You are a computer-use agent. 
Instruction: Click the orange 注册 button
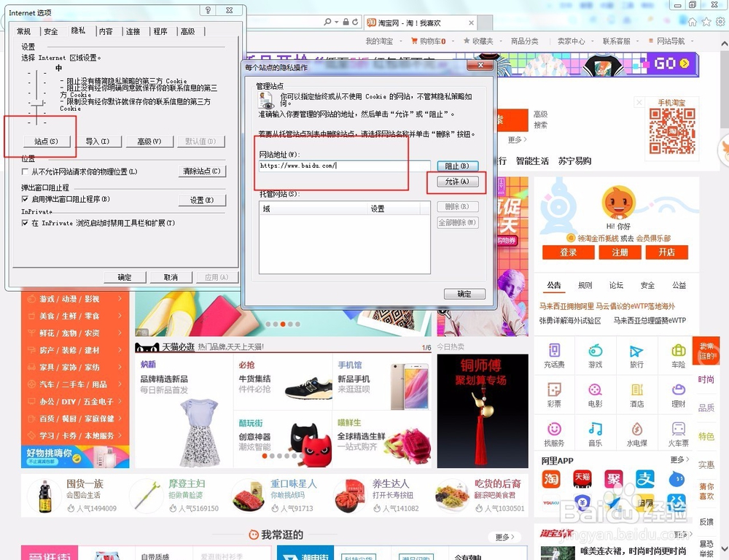point(620,252)
